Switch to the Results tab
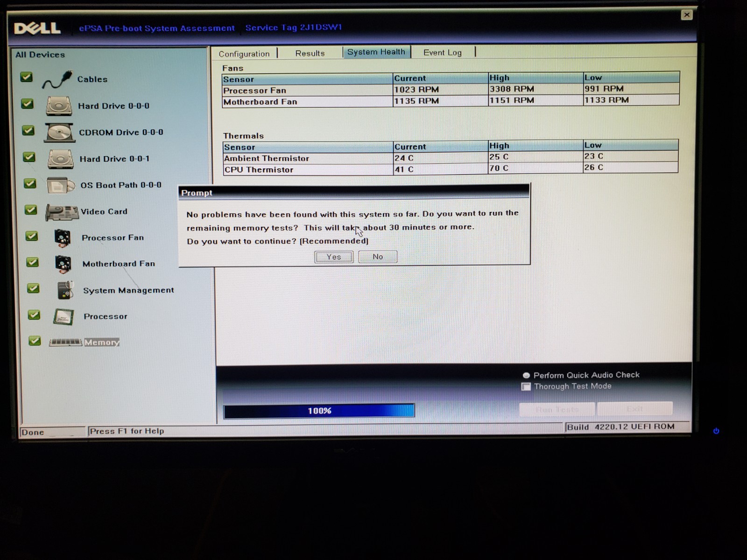747x560 pixels. (x=310, y=53)
